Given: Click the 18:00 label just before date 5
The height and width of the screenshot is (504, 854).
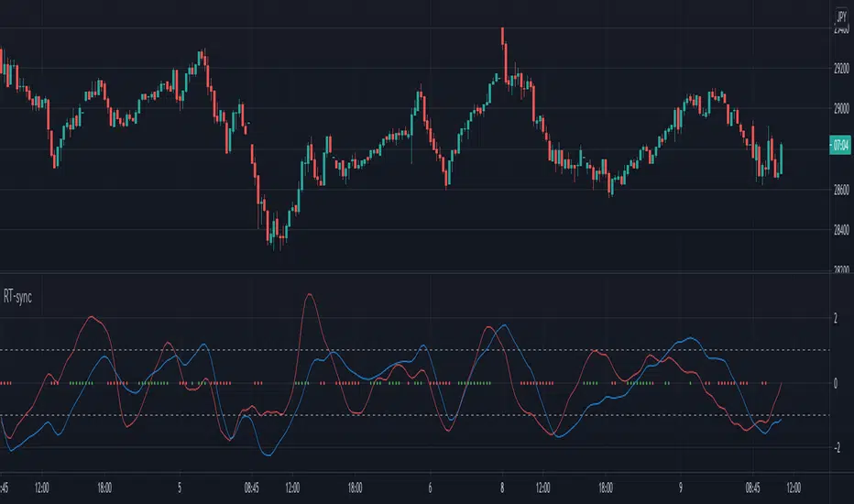Looking at the screenshot, I should (104, 488).
